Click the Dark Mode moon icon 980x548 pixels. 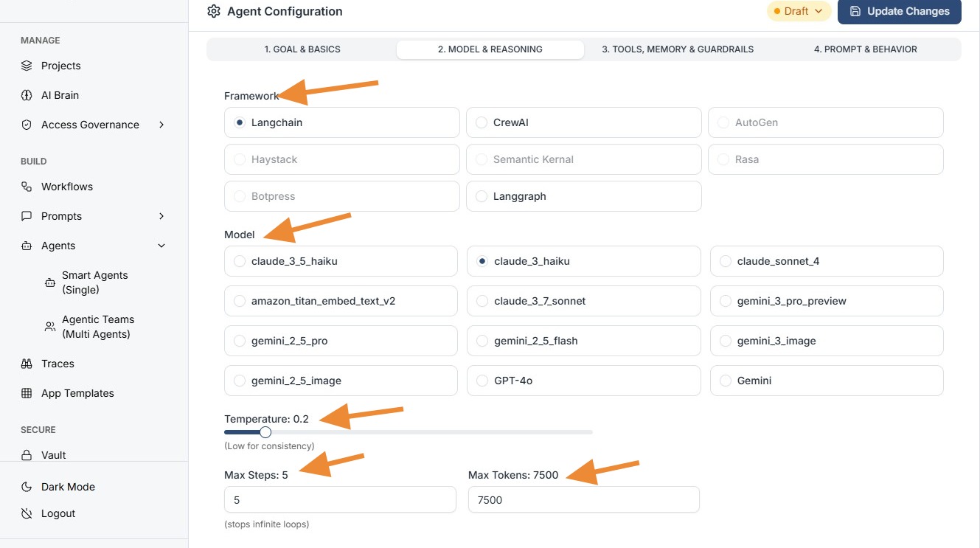click(x=27, y=487)
